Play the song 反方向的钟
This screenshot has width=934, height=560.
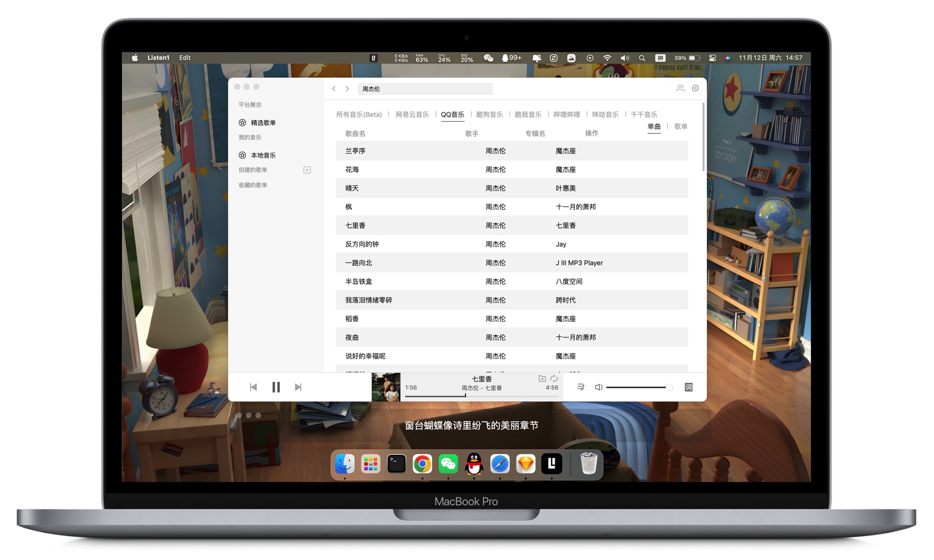[362, 244]
